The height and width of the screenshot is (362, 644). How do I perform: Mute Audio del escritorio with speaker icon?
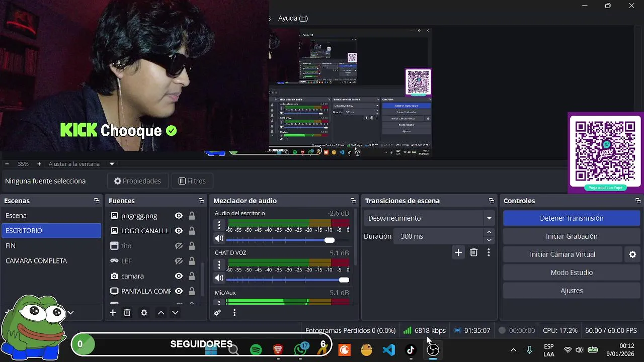[x=219, y=238]
